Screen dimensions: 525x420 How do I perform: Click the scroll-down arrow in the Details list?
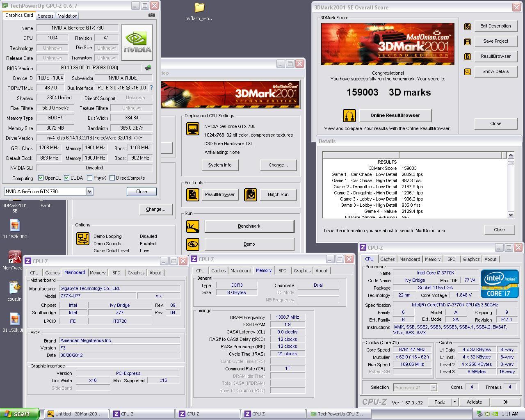coord(511,215)
